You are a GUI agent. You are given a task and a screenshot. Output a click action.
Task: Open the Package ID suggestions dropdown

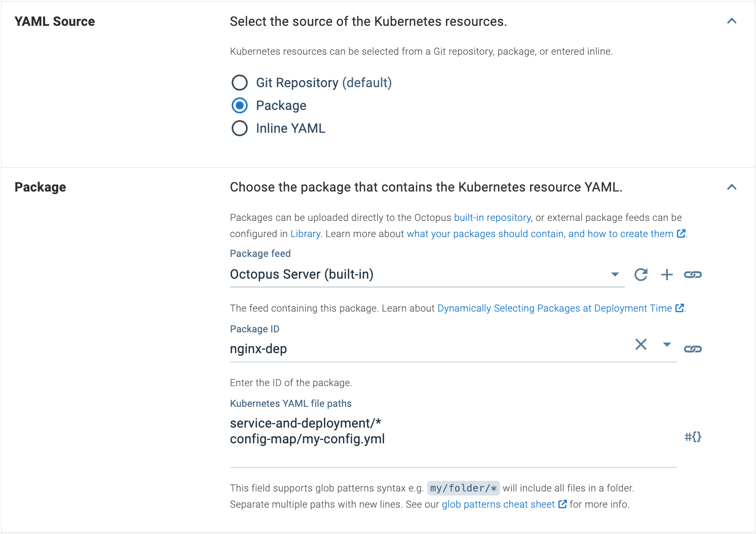(x=667, y=345)
